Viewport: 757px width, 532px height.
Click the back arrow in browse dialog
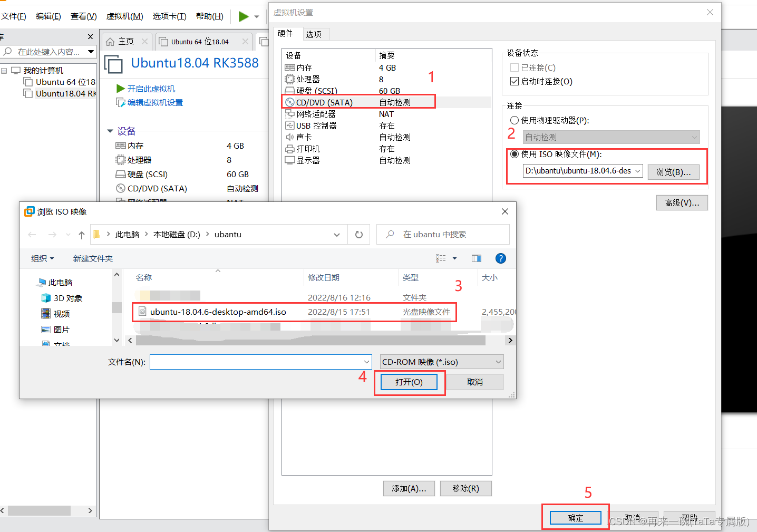coord(32,235)
